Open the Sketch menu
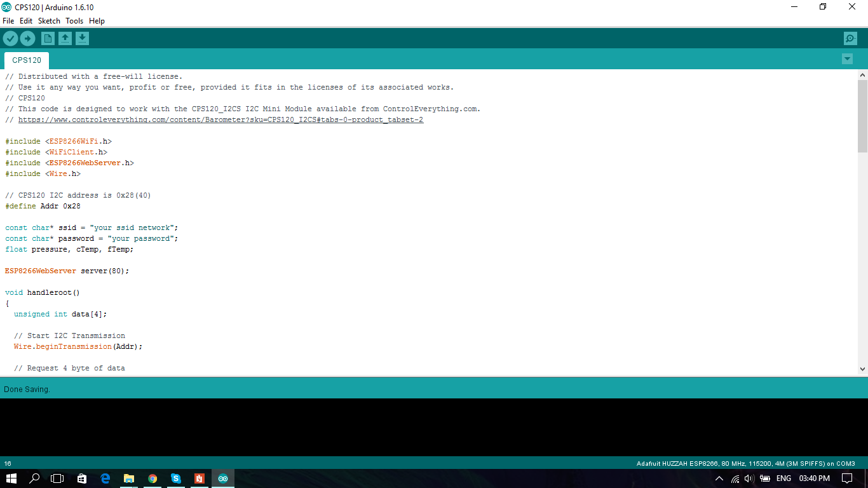The image size is (868, 488). pyautogui.click(x=49, y=21)
